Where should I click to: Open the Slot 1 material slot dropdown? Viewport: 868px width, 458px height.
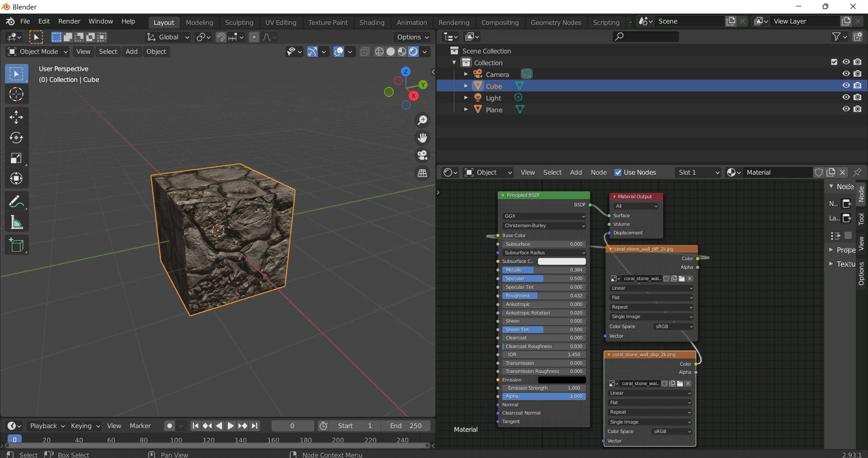(x=698, y=172)
